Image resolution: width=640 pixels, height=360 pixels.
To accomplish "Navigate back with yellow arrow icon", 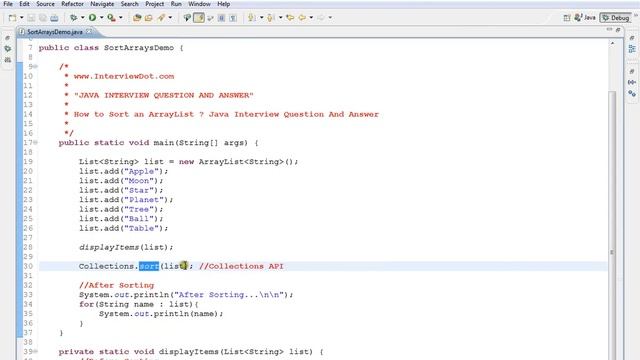I will [302, 18].
